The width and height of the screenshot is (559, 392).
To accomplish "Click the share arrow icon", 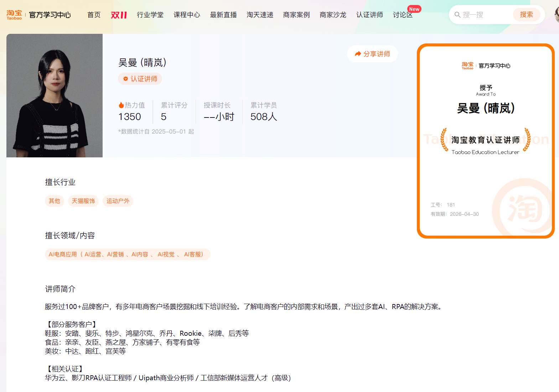I will (358, 54).
